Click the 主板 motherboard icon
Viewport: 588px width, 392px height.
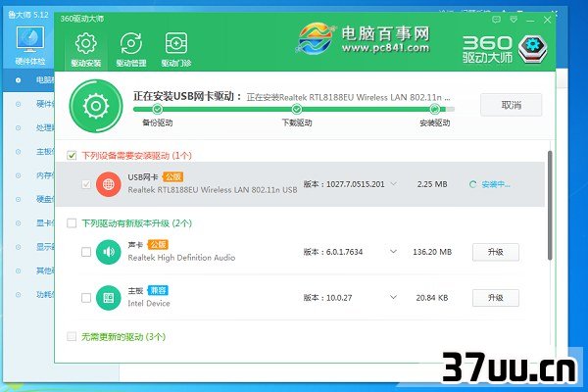109,298
